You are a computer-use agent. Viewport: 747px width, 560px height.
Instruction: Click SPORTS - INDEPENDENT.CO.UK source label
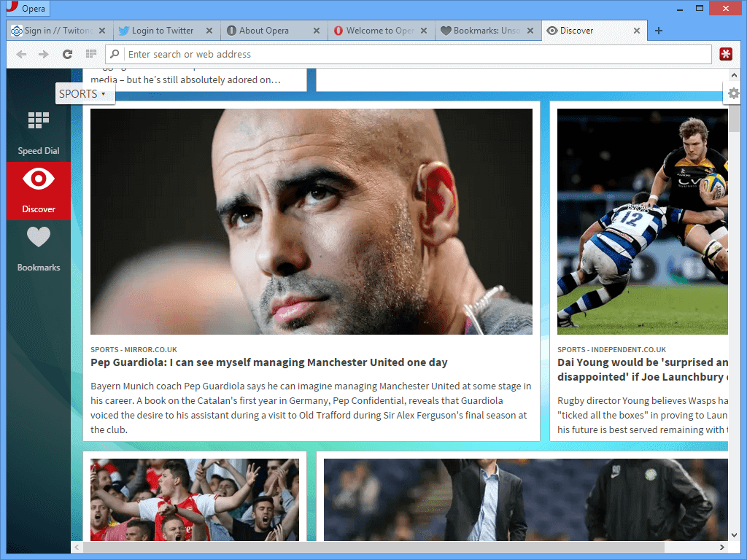point(612,349)
